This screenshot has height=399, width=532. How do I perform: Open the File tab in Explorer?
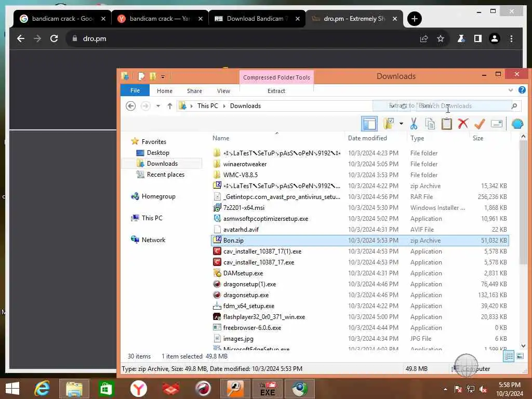(x=135, y=90)
